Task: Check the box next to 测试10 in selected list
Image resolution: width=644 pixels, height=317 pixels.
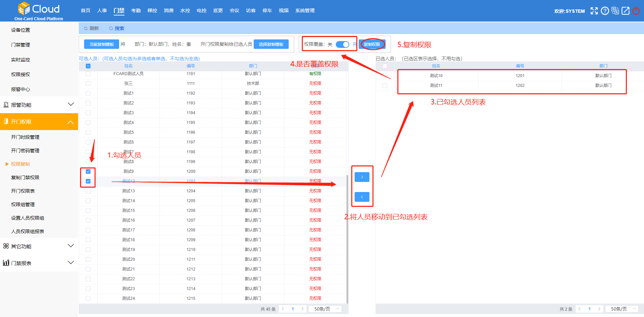Action: coord(385,76)
